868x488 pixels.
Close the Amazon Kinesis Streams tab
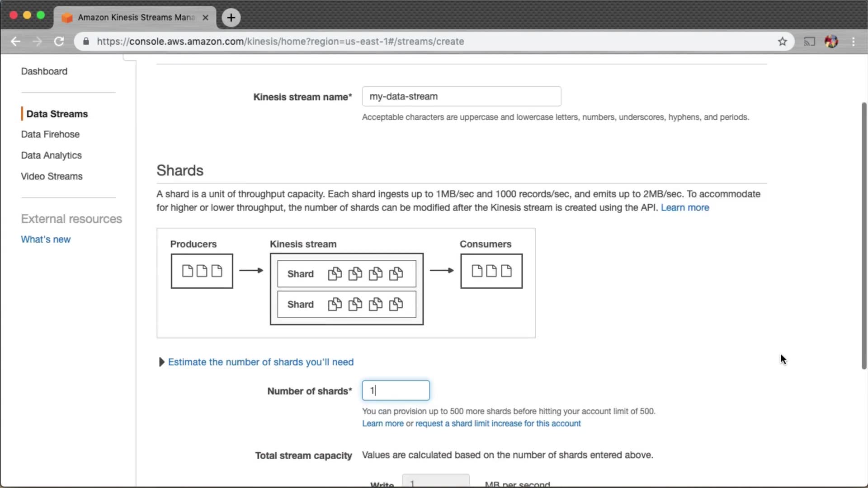pyautogui.click(x=205, y=18)
